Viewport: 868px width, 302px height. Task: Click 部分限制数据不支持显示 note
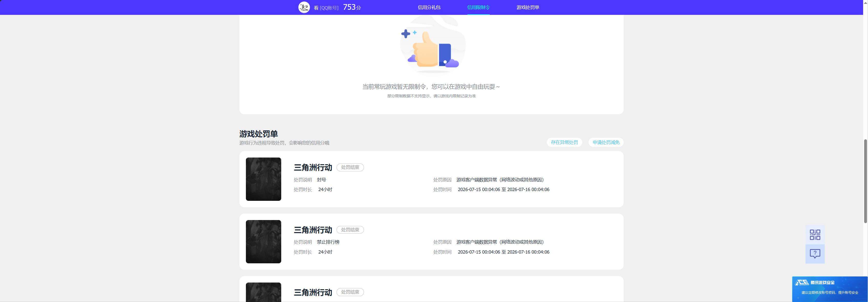pyautogui.click(x=431, y=96)
